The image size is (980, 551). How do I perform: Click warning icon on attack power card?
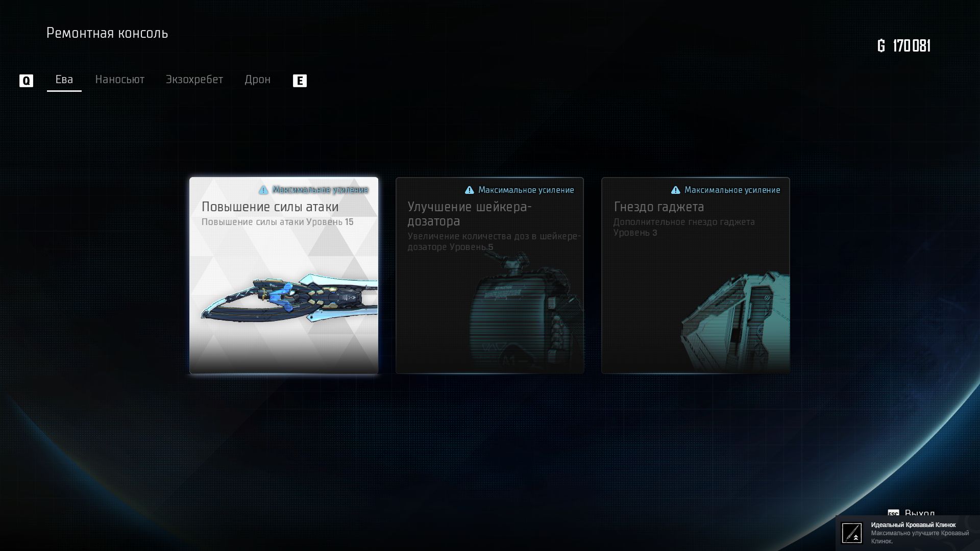(x=263, y=190)
